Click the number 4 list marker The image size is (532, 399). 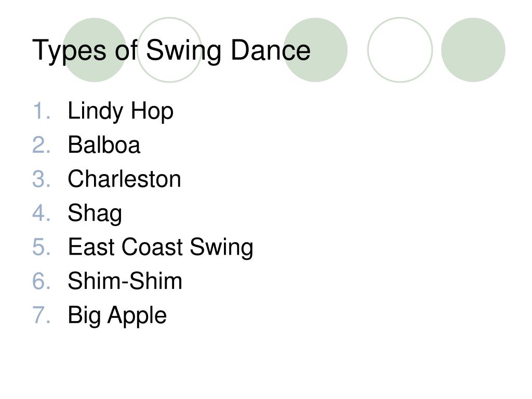click(x=42, y=212)
